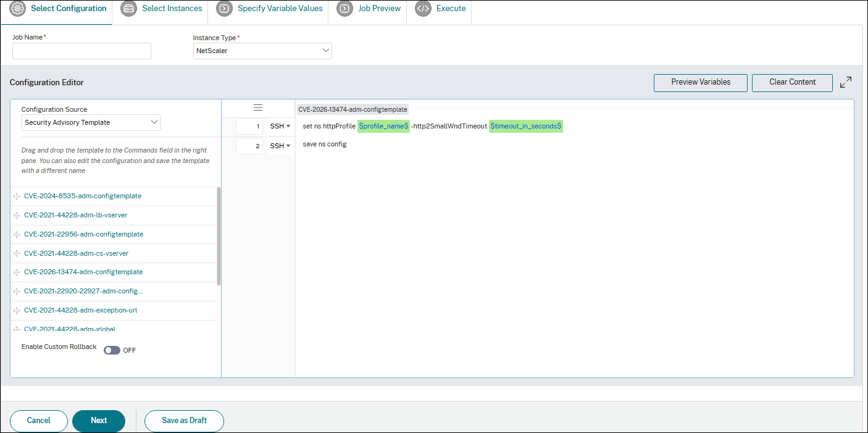Open the Execute tab
This screenshot has width=868, height=433.
[439, 11]
